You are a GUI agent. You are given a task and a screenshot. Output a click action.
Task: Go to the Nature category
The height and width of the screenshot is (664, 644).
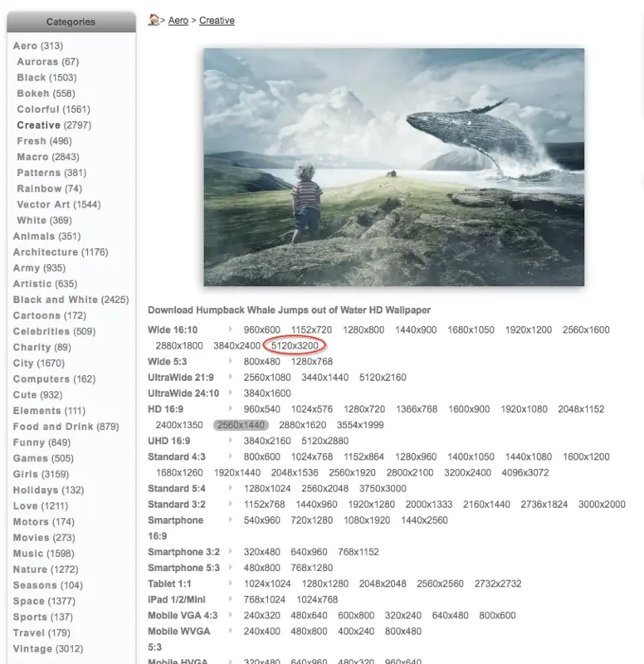[x=46, y=569]
